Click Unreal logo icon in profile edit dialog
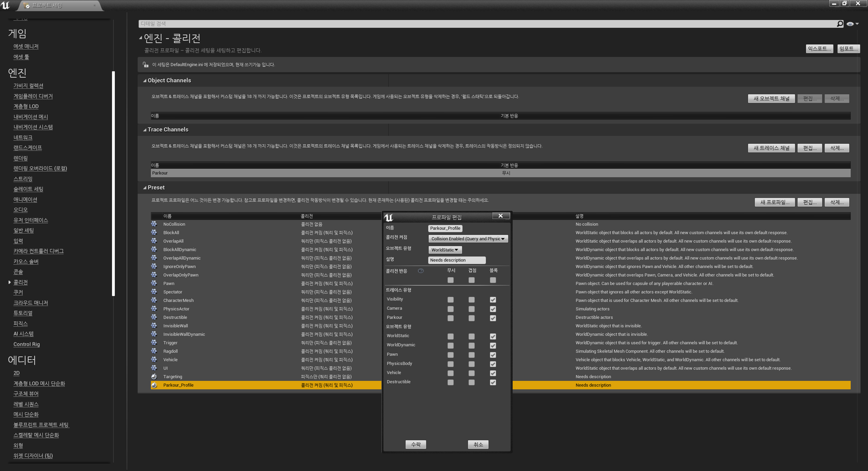This screenshot has height=471, width=868. 389,217
